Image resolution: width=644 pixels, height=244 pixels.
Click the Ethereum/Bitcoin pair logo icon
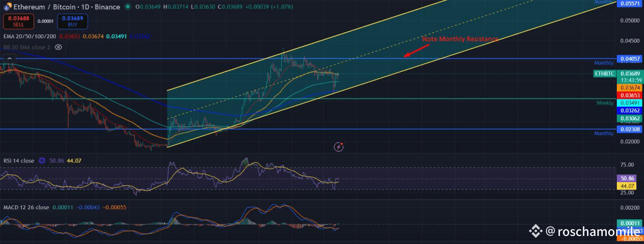(7, 7)
